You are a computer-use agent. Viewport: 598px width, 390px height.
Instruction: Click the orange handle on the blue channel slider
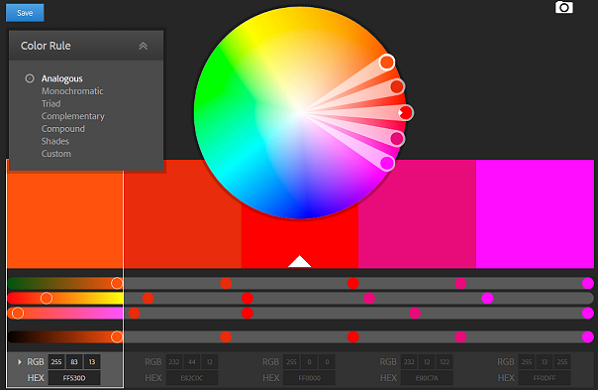[18, 313]
